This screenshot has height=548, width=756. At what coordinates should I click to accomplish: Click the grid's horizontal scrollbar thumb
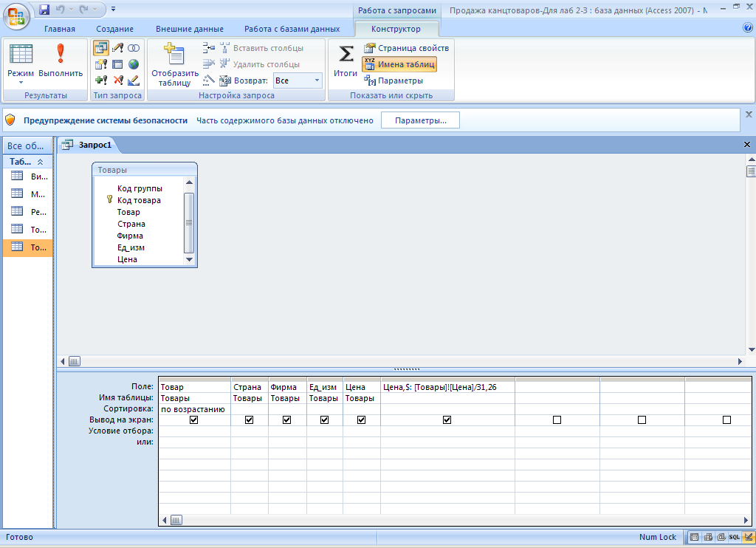[176, 520]
